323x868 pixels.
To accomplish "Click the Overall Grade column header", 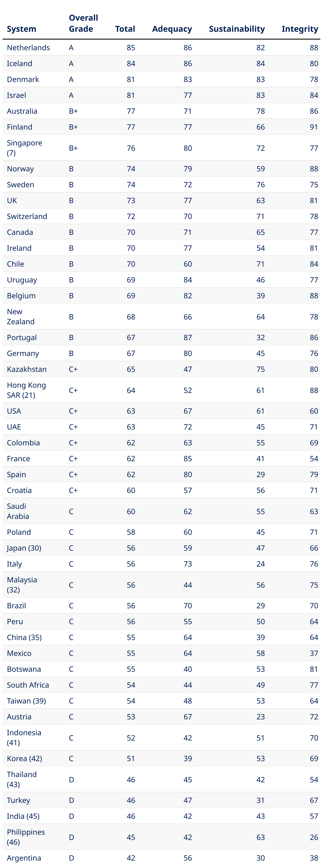I will (x=83, y=23).
